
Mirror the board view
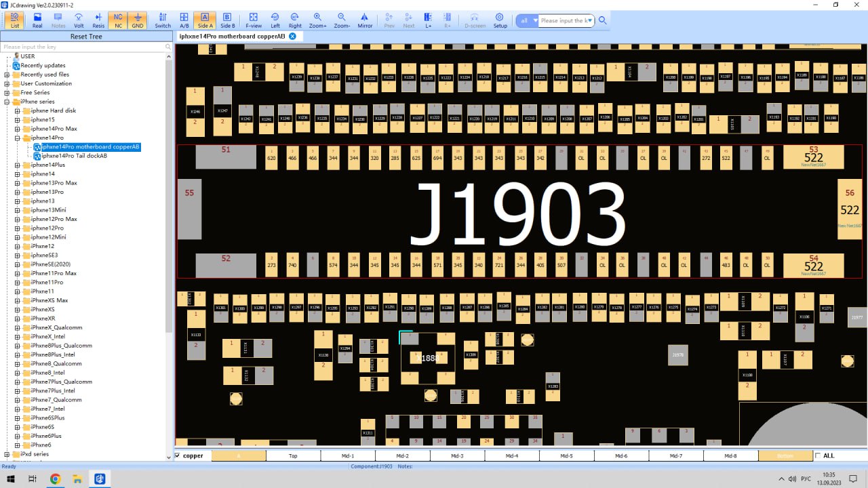[x=365, y=20]
